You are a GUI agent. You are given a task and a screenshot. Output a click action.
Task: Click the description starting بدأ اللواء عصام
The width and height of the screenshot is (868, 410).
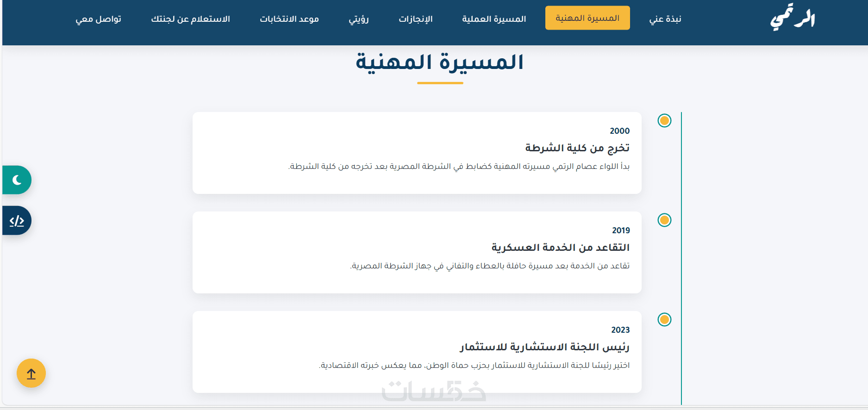459,166
